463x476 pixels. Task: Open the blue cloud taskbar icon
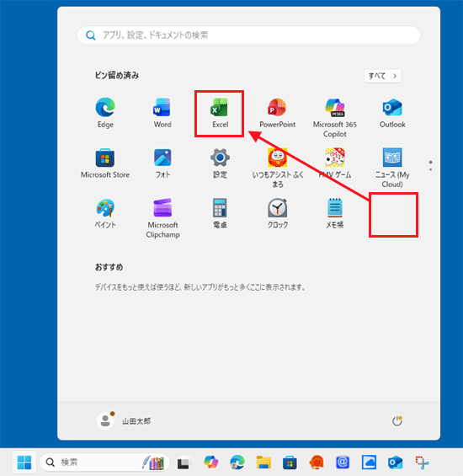(369, 463)
